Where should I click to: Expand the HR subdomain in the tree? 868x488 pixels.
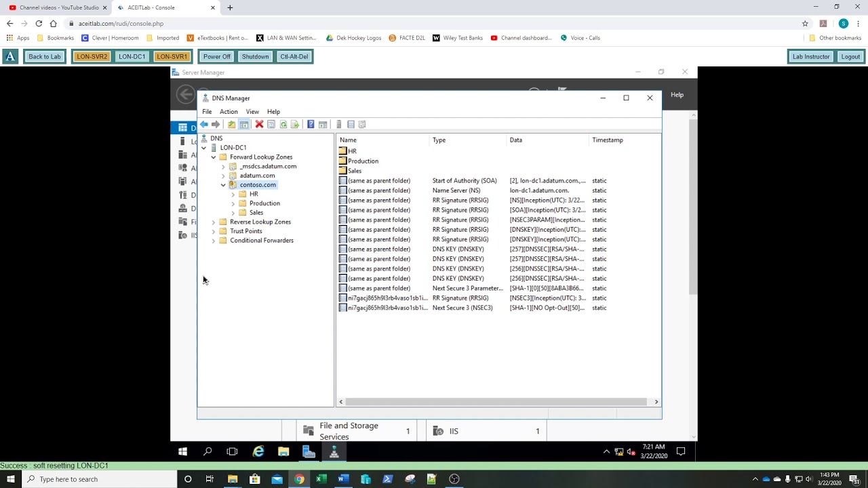pos(233,195)
